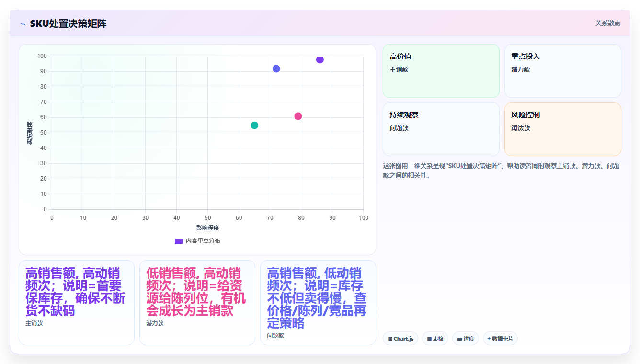The width and height of the screenshot is (640, 364).
Task: Click the lightning icon beside SKU处置决策矩阵
Action: (x=23, y=24)
